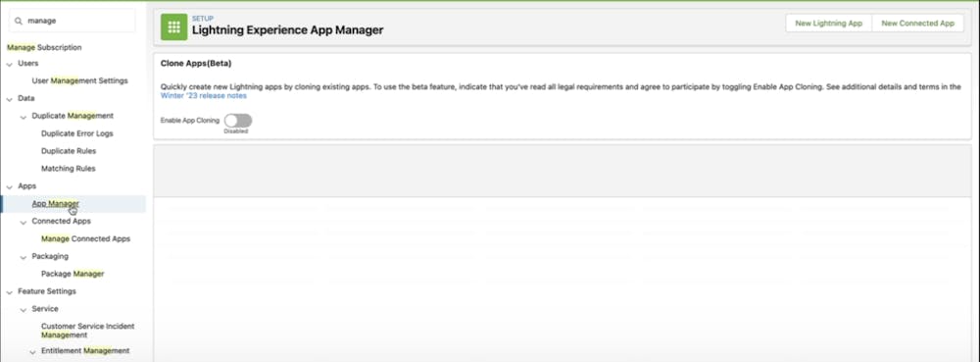Click the green App Manager grid icon
Image resolution: width=980 pixels, height=362 pixels.
(x=173, y=26)
